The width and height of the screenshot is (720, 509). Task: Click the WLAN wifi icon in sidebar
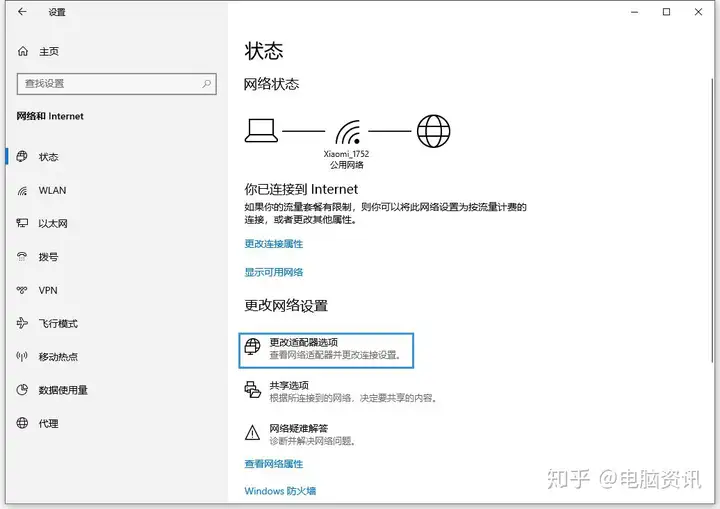[22, 190]
